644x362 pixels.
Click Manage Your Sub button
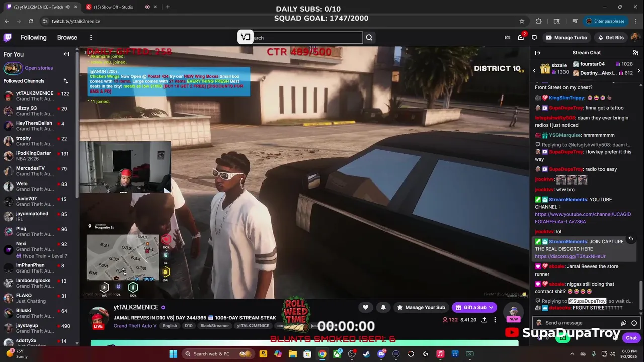421,307
